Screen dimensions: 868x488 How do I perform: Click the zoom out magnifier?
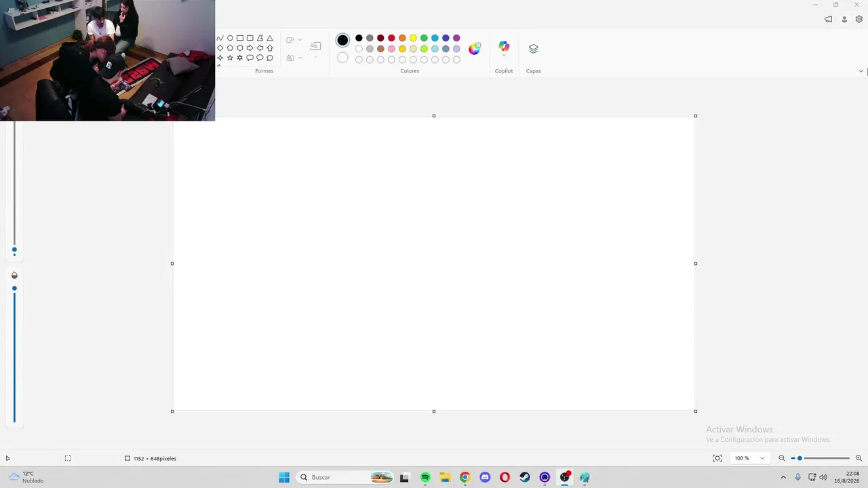coord(782,458)
